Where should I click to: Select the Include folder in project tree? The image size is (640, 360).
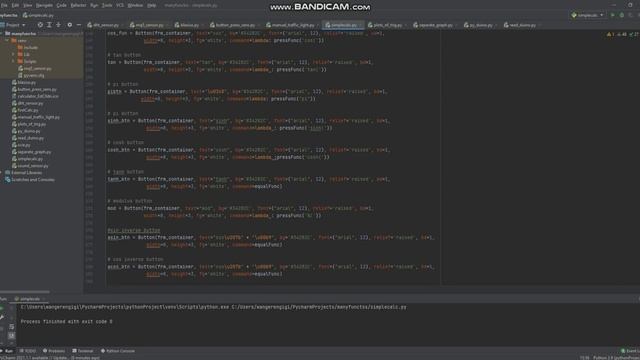pyautogui.click(x=28, y=47)
